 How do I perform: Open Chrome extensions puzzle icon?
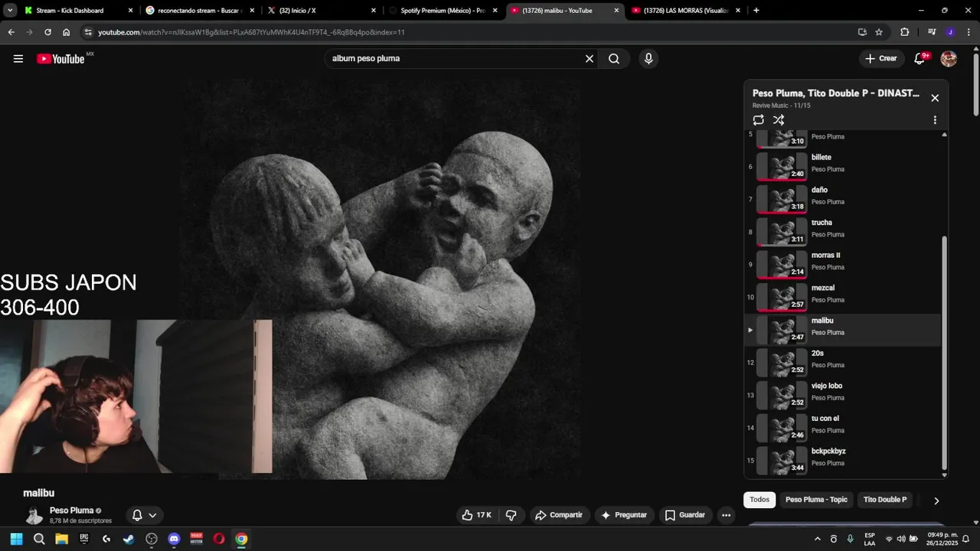point(905,32)
